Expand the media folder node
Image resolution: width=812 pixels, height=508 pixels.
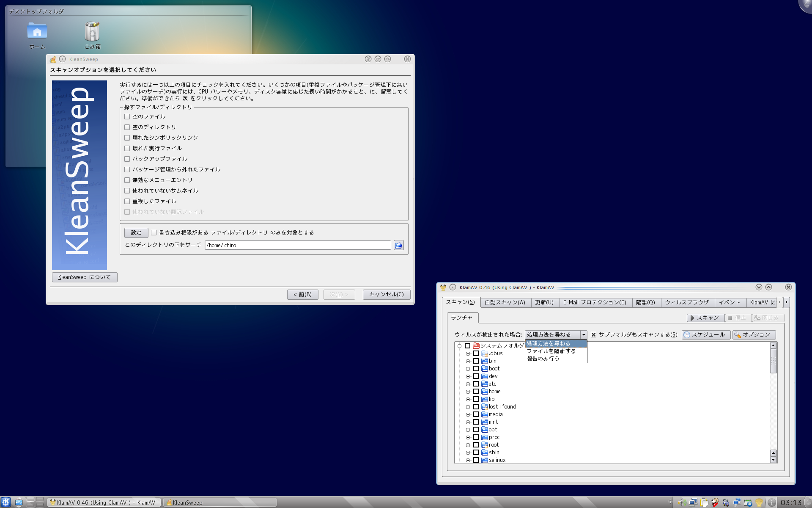[x=468, y=414]
